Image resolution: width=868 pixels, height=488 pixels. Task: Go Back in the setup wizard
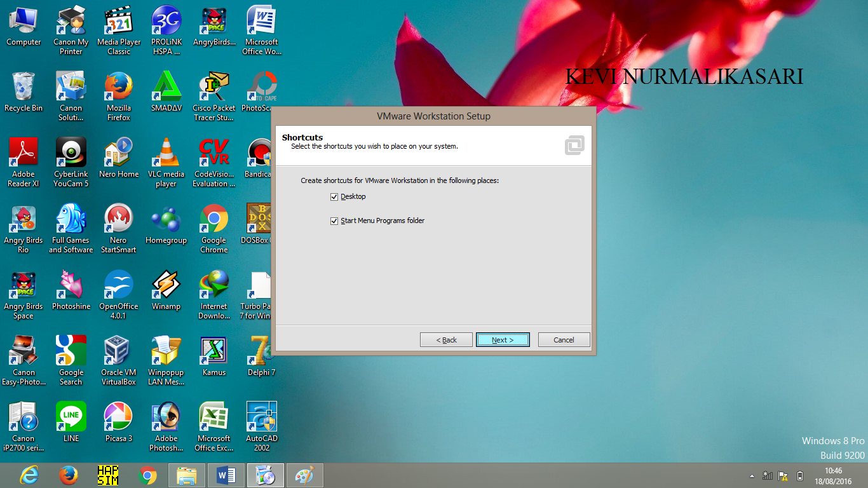[x=446, y=340]
